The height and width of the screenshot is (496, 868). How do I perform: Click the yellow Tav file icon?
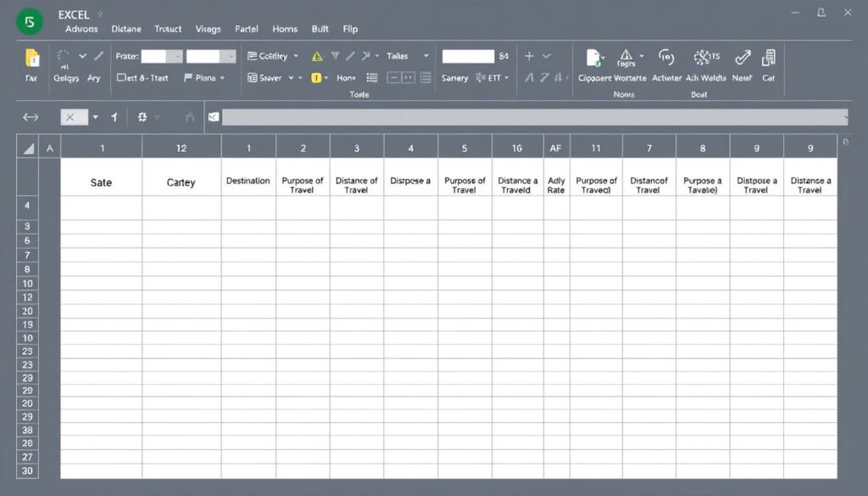click(x=31, y=58)
